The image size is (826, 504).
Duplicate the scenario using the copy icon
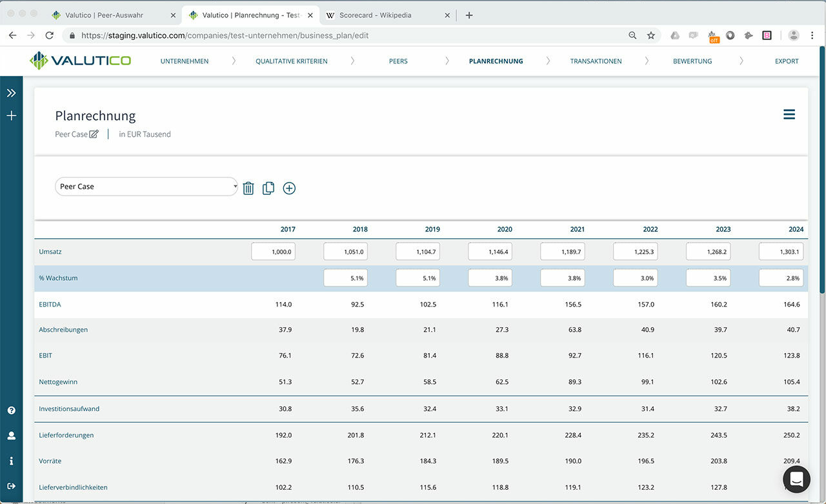pos(268,188)
